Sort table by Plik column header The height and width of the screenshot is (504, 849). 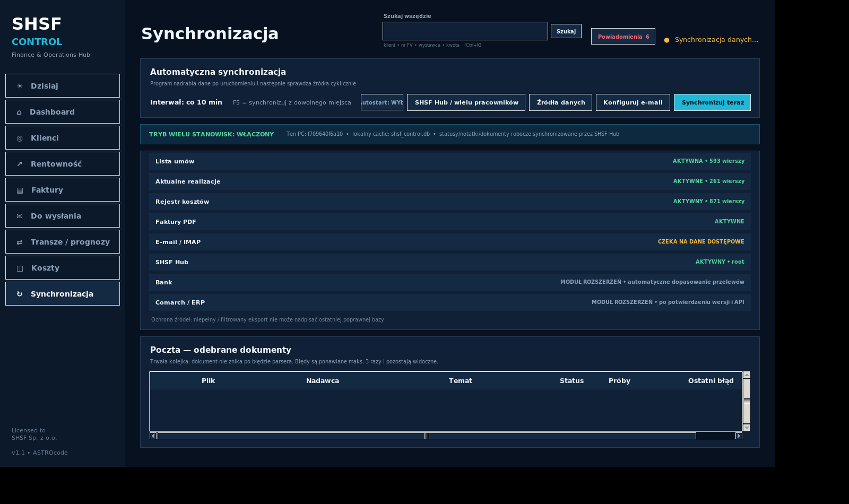(x=208, y=381)
